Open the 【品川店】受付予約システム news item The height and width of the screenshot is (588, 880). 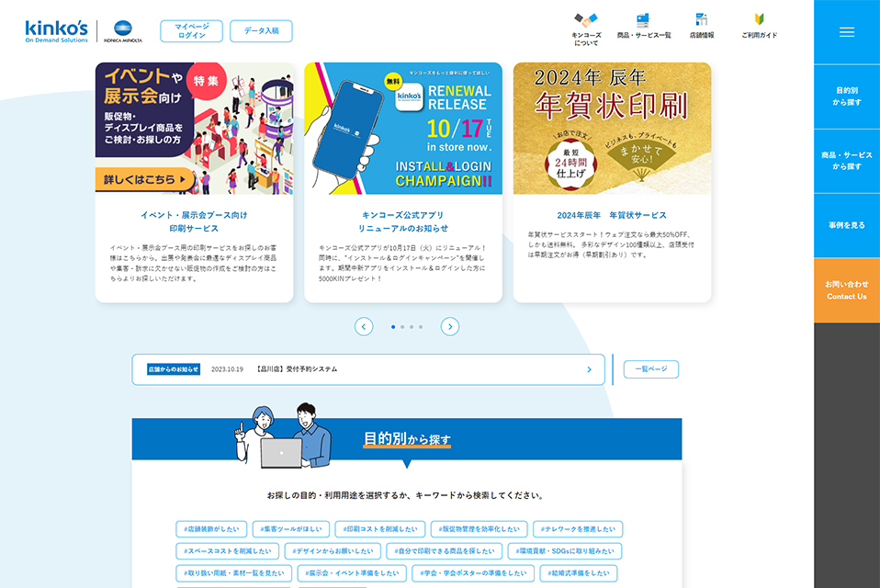point(297,369)
